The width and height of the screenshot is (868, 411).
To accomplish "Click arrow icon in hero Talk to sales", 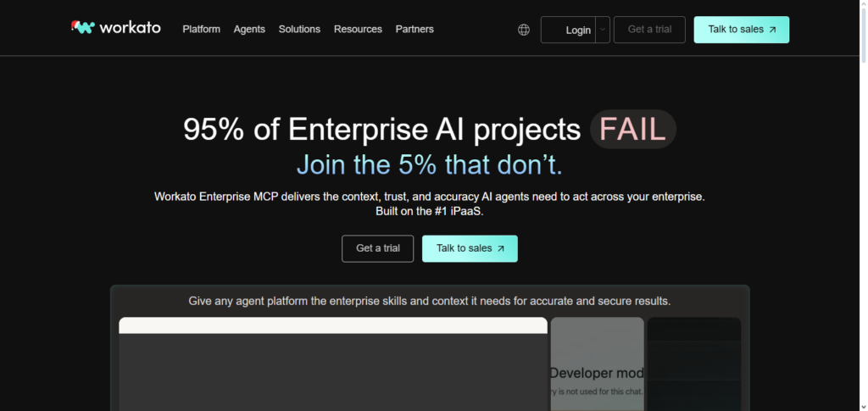I will pyautogui.click(x=500, y=249).
